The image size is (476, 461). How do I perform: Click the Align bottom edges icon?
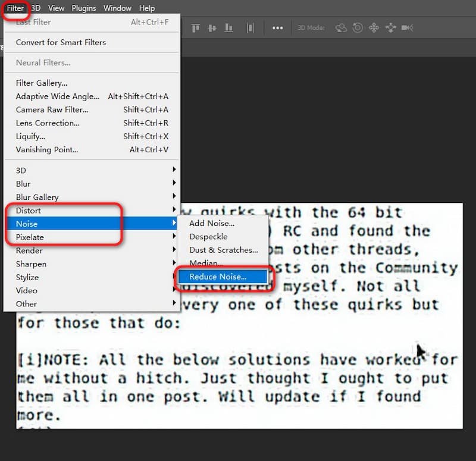coord(228,28)
